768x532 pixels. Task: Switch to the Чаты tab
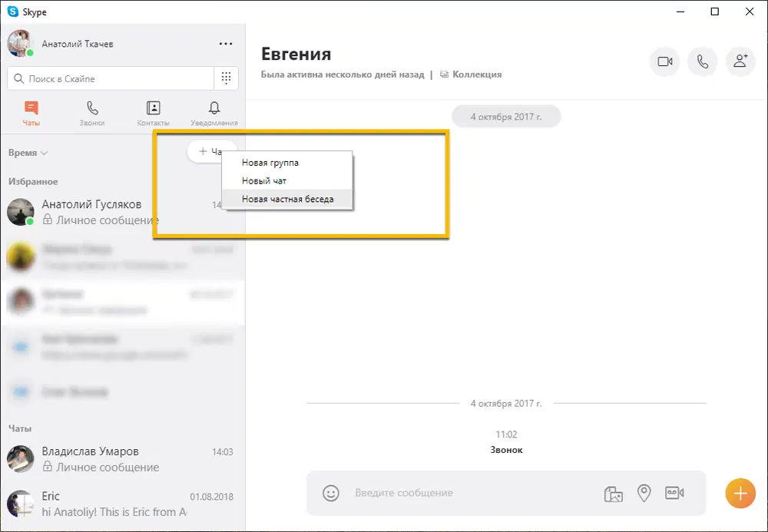(31, 114)
